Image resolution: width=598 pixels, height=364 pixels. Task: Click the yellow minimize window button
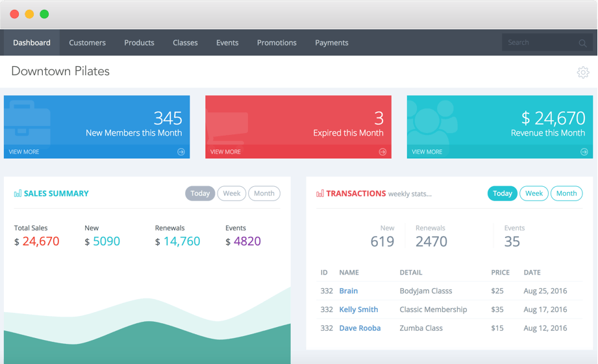coord(29,14)
